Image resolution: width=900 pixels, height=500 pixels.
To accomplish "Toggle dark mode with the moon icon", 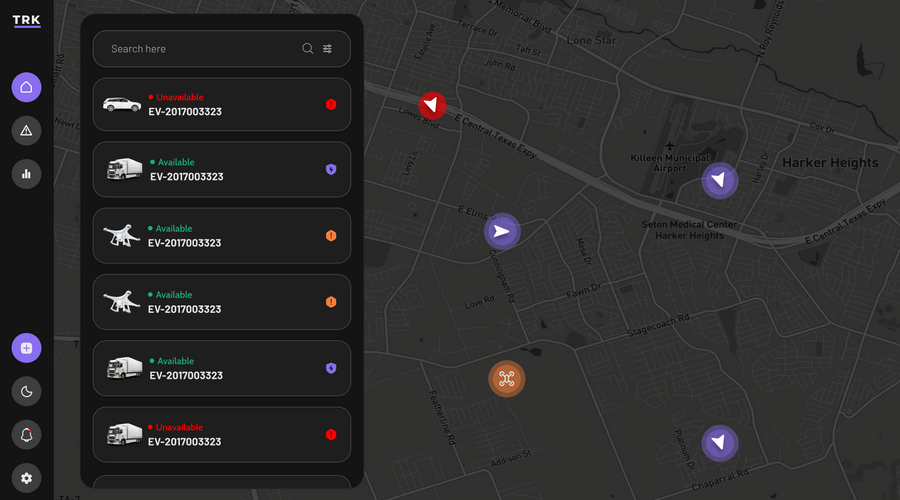I will click(x=26, y=392).
